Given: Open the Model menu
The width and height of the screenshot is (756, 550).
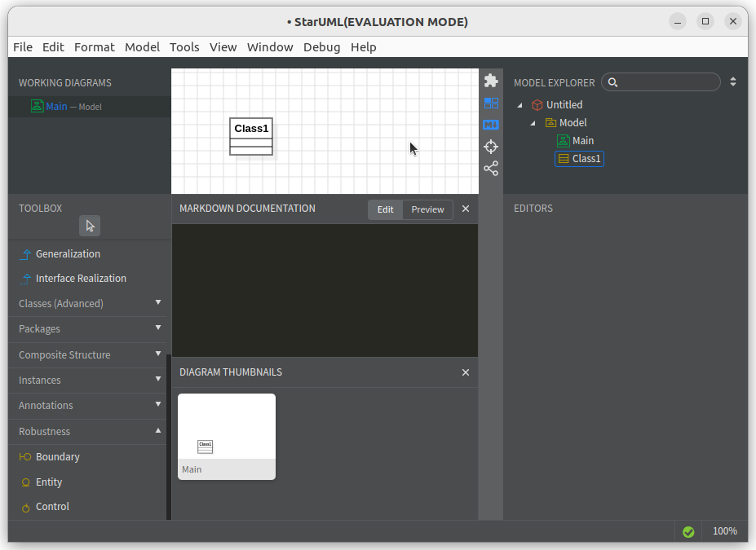Looking at the screenshot, I should 142,47.
